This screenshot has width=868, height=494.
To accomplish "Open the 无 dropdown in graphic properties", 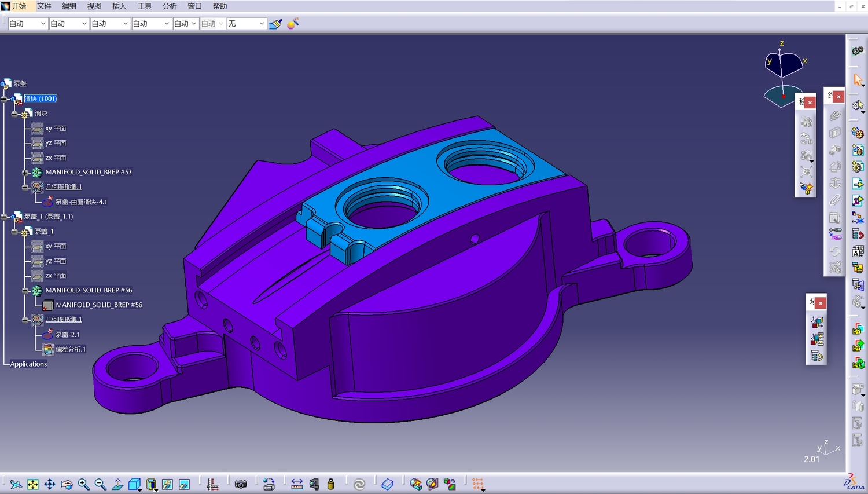I will pyautogui.click(x=246, y=24).
